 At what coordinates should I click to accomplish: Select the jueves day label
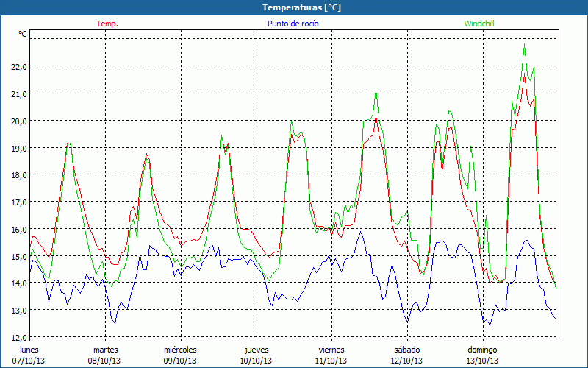click(256, 349)
